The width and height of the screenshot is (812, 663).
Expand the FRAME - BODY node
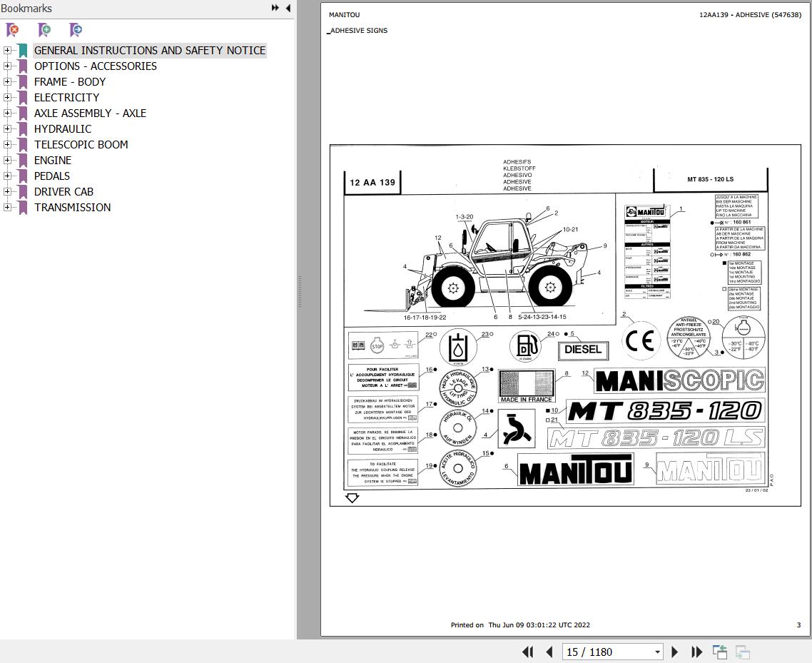[7, 82]
